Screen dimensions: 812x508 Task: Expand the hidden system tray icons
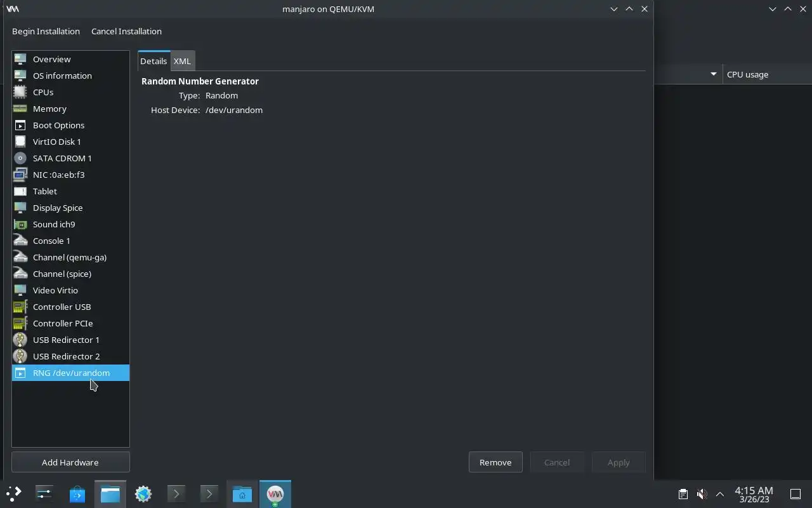[720, 493]
